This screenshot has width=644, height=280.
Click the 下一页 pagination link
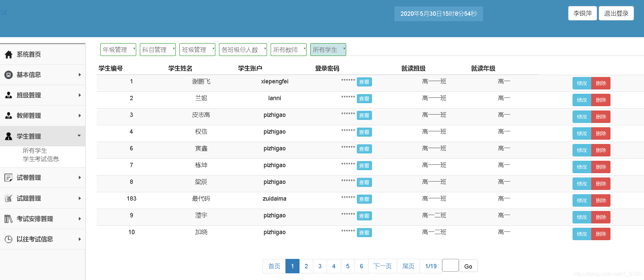click(x=383, y=266)
